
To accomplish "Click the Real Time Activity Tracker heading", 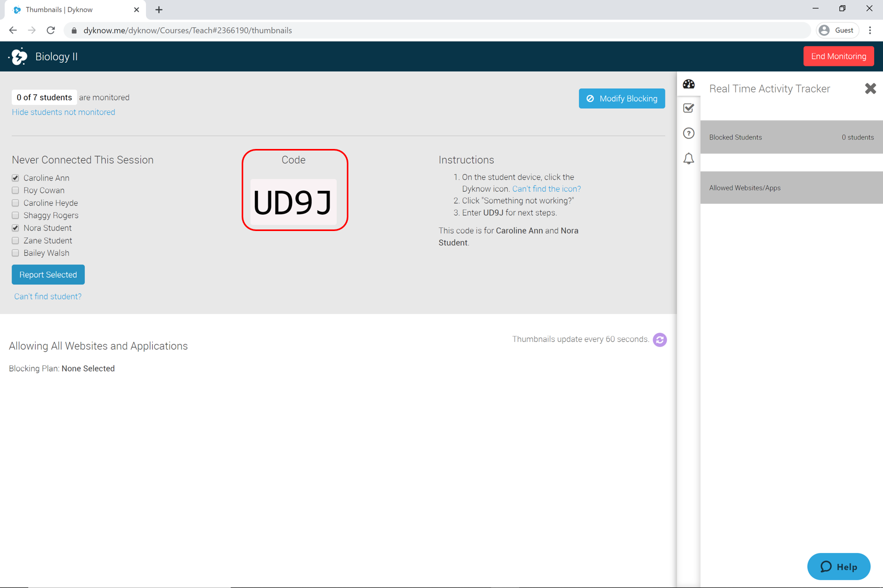I will click(769, 88).
